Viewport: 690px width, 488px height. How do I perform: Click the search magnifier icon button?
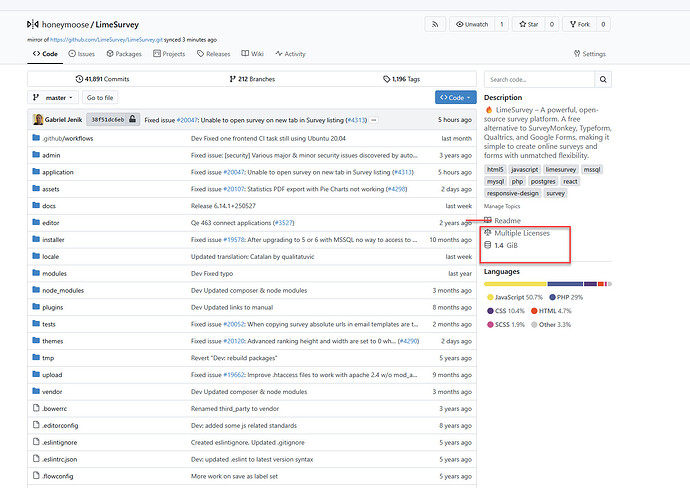point(603,80)
